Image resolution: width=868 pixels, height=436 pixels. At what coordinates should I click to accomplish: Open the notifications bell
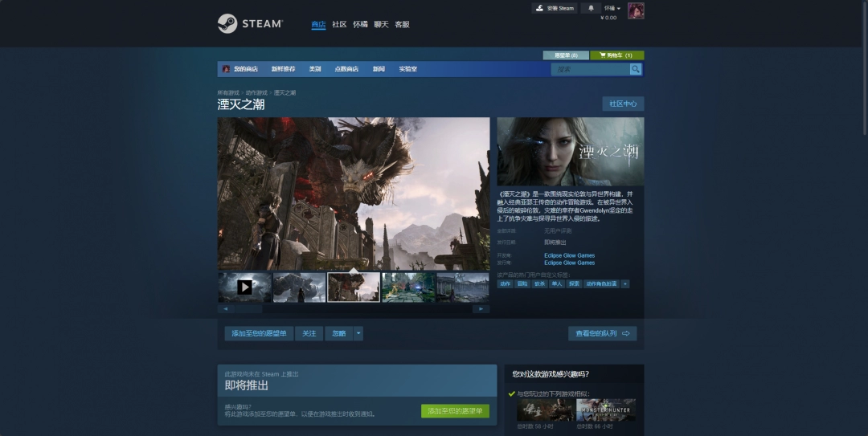tap(592, 8)
